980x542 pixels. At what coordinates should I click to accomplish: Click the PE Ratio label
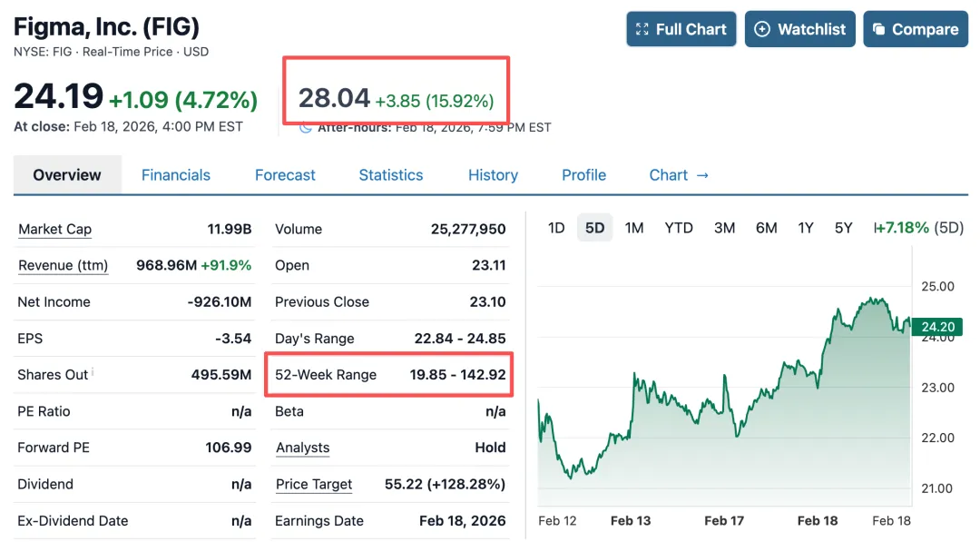44,411
